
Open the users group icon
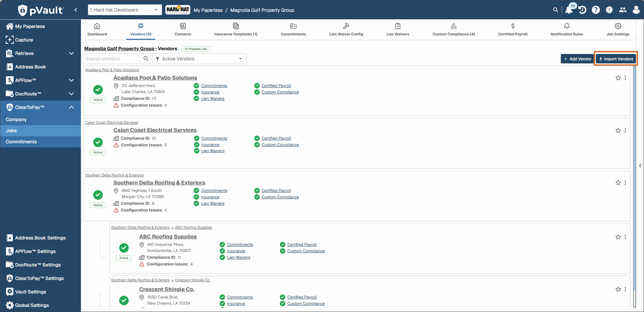pos(623,10)
